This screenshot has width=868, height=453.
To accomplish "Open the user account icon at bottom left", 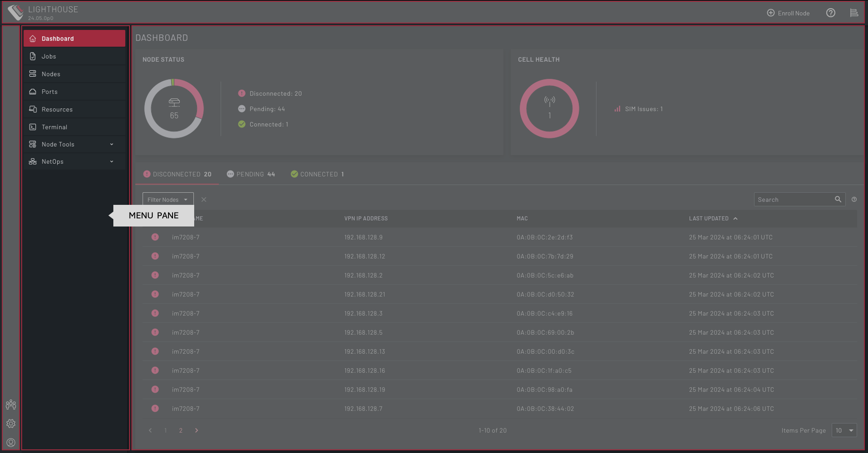I will tap(11, 443).
